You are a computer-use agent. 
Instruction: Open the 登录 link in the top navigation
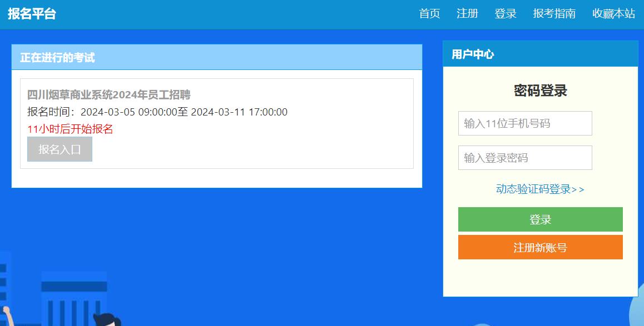coord(505,13)
